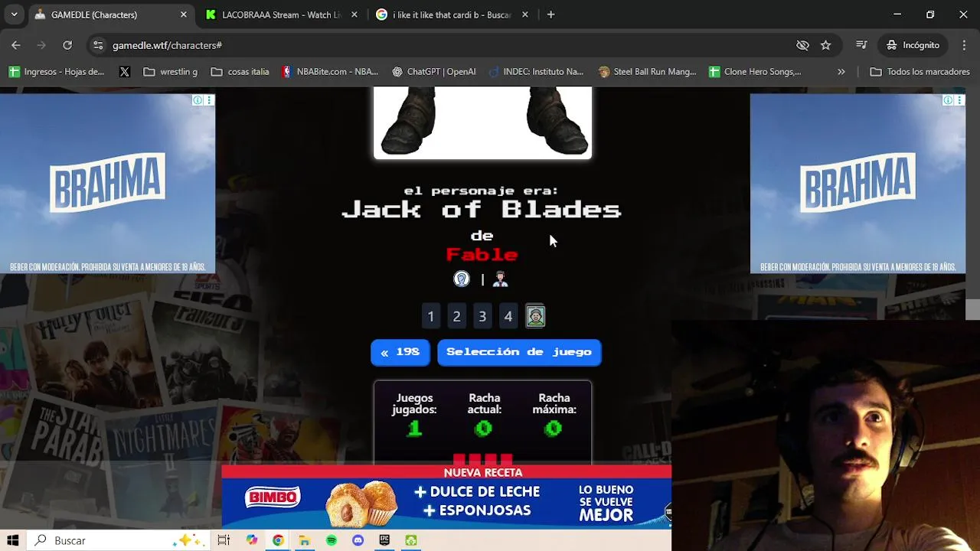
Task: Open Selección de juego
Action: click(x=519, y=352)
